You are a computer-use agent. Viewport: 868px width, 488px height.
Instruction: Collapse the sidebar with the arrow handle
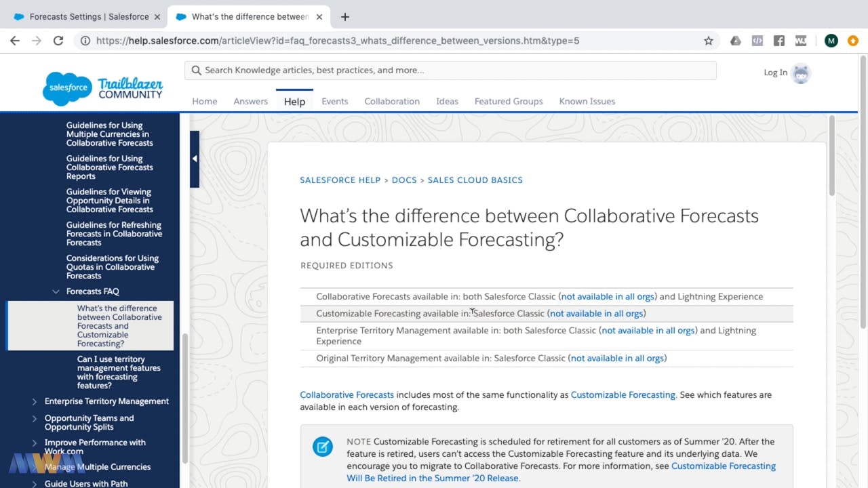195,159
